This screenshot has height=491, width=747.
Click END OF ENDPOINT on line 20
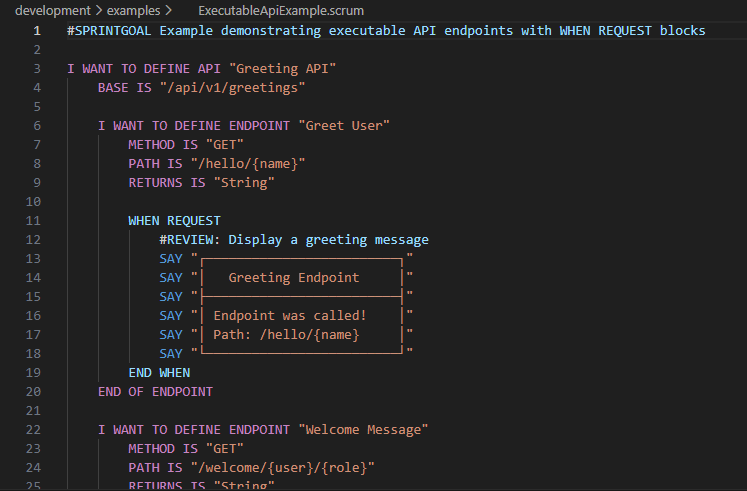[155, 391]
